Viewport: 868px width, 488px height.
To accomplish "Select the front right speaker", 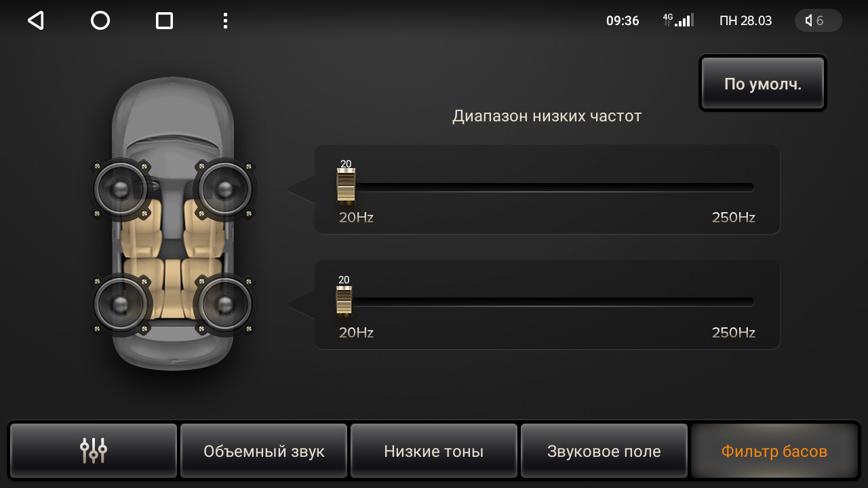I will tap(224, 189).
